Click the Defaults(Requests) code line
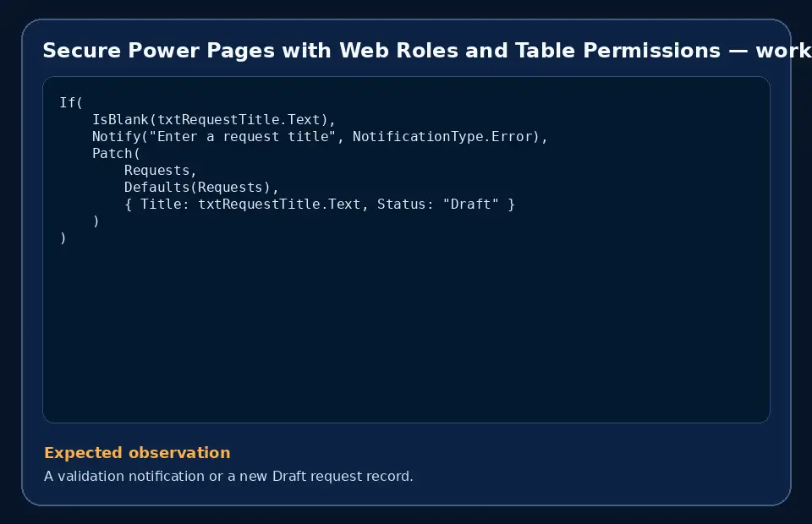This screenshot has width=812, height=524. click(201, 188)
